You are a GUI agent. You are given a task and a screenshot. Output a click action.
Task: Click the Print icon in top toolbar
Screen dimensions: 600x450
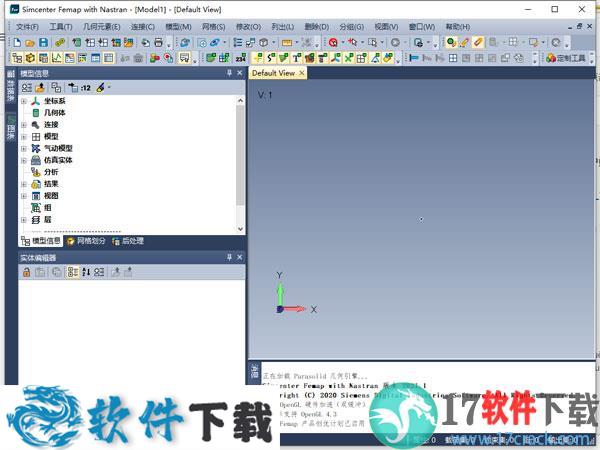point(158,42)
